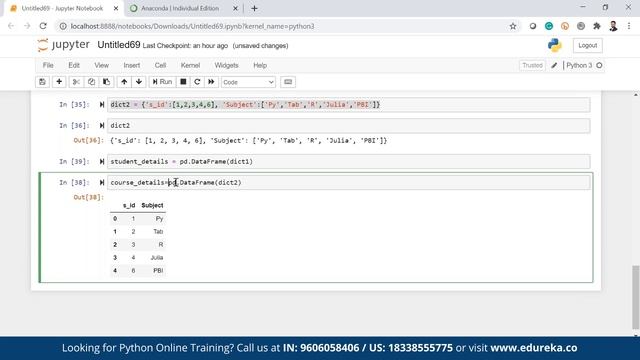Screen dimensions: 640x360
Task: Click into the student_details code cell
Action: (x=349, y=162)
